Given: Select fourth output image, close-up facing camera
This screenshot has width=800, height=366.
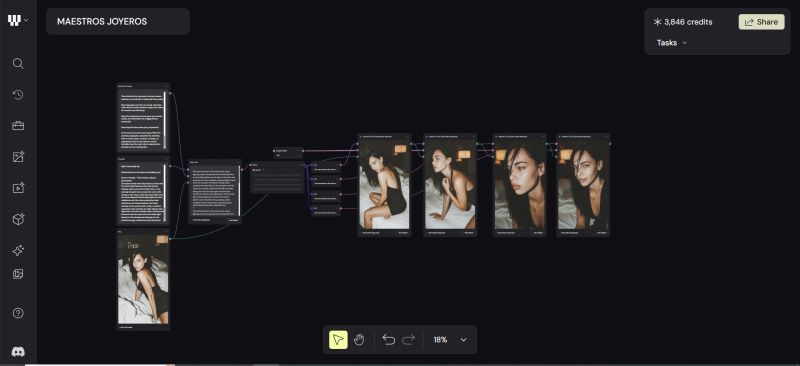Looking at the screenshot, I should click(x=583, y=184).
